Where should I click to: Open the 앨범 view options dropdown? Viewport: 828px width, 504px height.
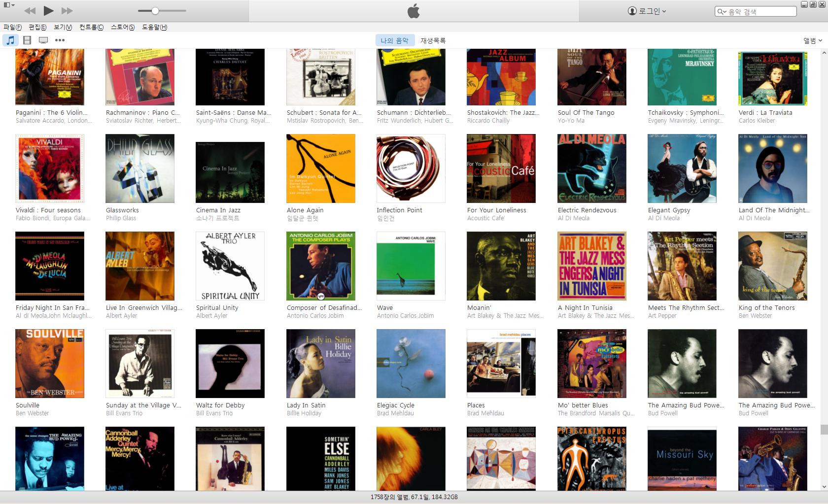point(813,40)
